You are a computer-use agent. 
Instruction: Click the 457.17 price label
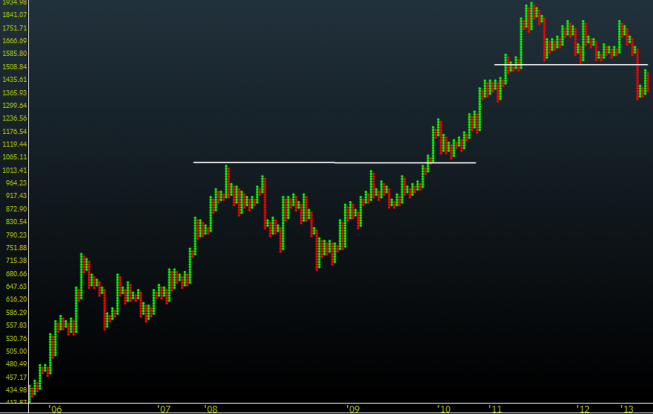point(16,377)
